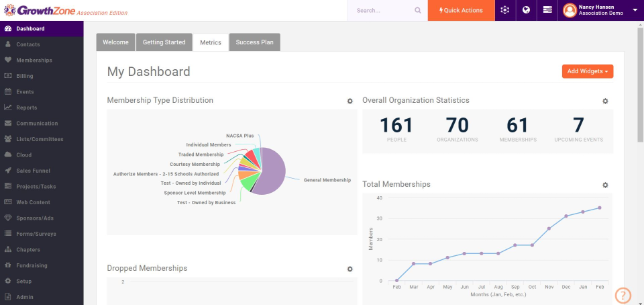The height and width of the screenshot is (305, 644).
Task: Switch to the Getting Started tab
Action: pos(164,42)
